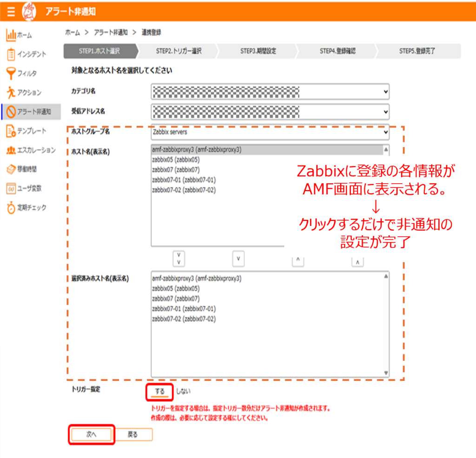Click the Home bar chart icon
This screenshot has height=458, width=476.
click(x=11, y=35)
